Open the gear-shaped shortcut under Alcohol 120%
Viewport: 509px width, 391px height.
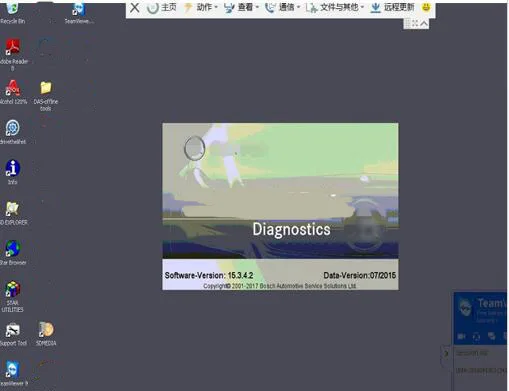(13, 132)
